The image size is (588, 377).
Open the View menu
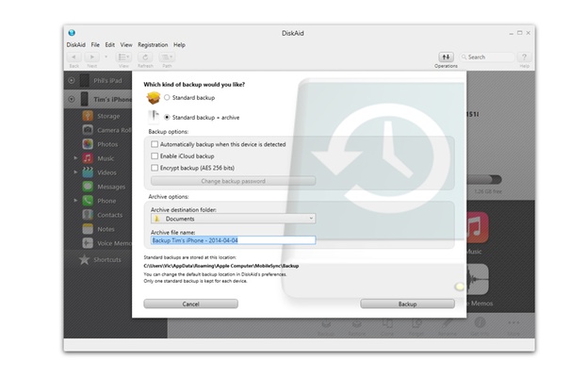[126, 44]
